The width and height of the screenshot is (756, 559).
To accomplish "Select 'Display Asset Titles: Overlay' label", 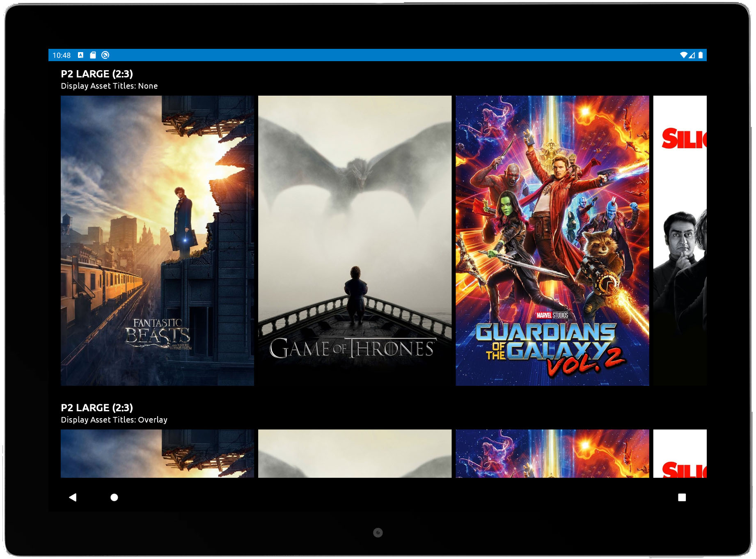I will pyautogui.click(x=114, y=420).
